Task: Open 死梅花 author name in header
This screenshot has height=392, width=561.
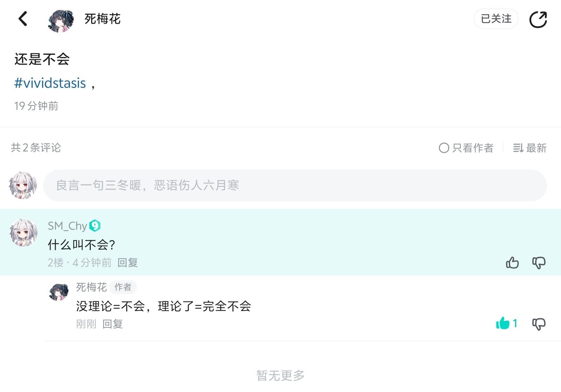Action: pyautogui.click(x=102, y=19)
